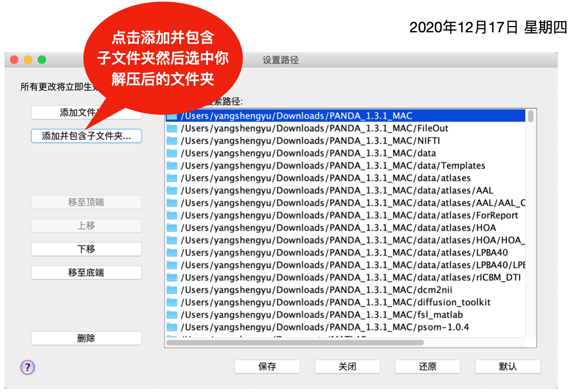Image resolution: width=575 pixels, height=392 pixels.
Task: Select the data/atlases/HOA path entry
Action: pyautogui.click(x=294, y=227)
